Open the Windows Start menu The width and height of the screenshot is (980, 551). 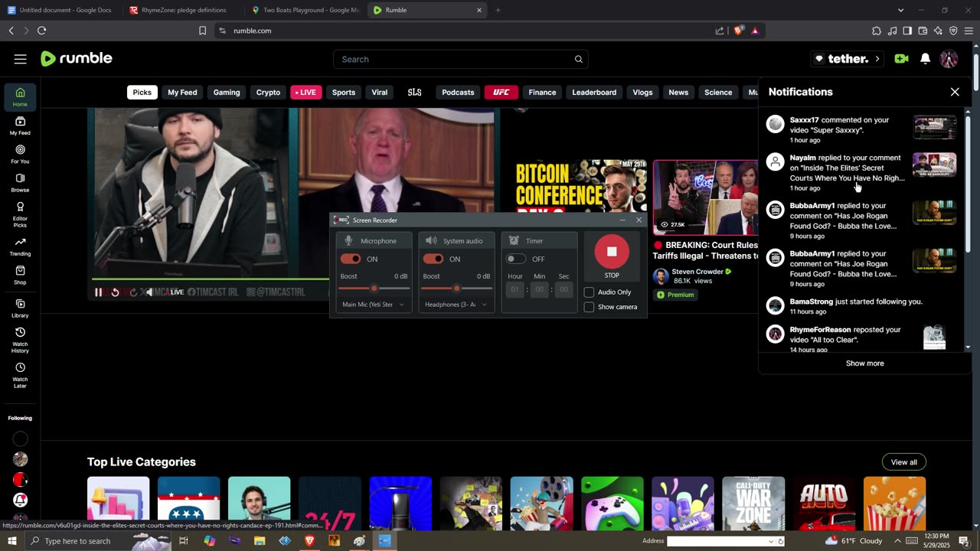pyautogui.click(x=11, y=541)
